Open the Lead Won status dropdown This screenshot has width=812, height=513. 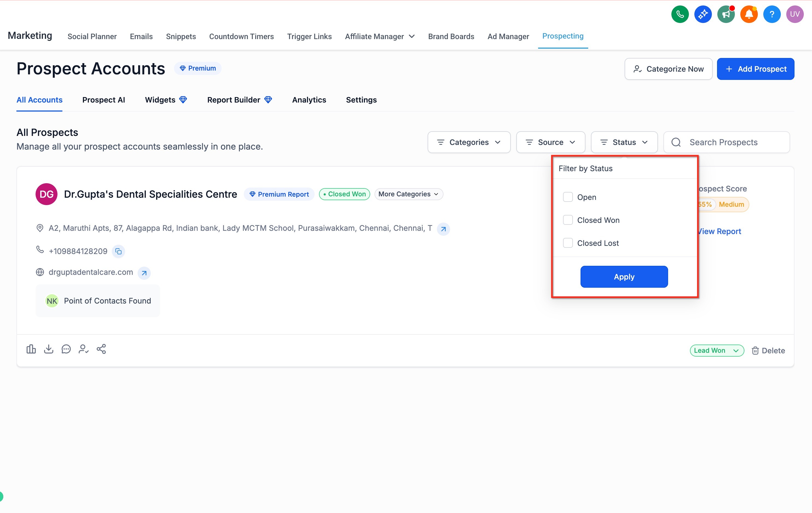717,351
